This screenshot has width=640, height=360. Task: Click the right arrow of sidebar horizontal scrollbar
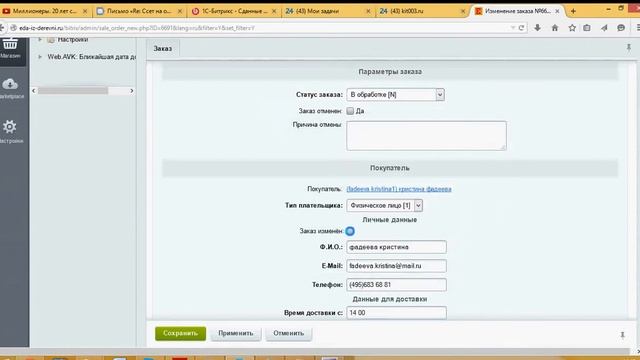pos(131,91)
